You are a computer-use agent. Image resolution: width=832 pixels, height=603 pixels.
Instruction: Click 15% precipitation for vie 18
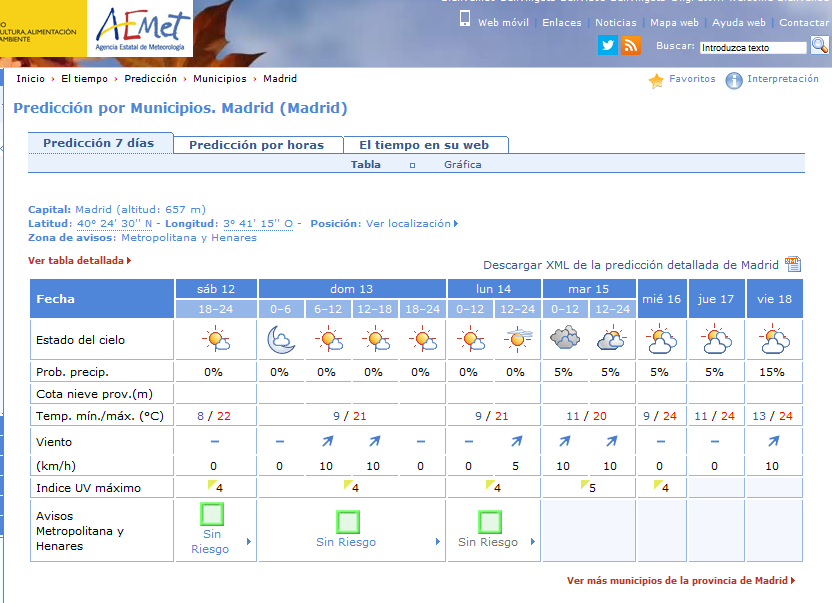click(772, 372)
